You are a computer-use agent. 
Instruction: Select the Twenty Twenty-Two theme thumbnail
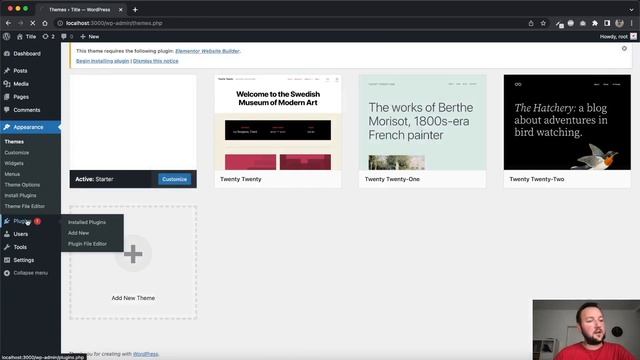tap(567, 122)
